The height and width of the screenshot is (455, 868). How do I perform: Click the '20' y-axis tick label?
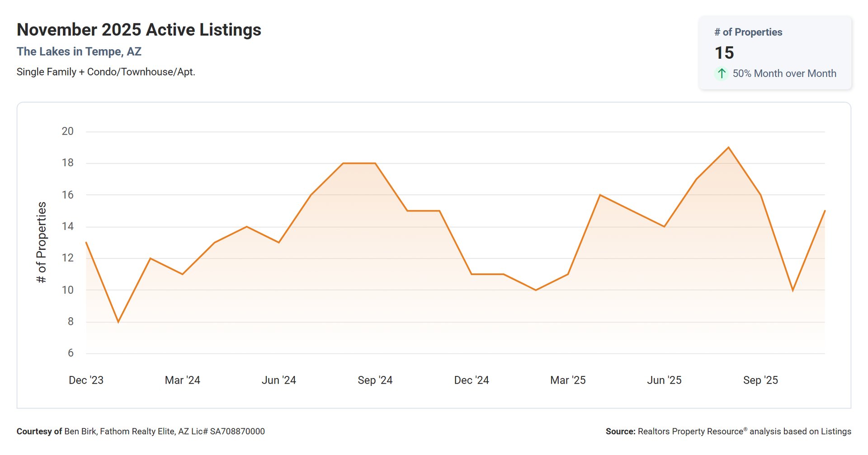[67, 131]
